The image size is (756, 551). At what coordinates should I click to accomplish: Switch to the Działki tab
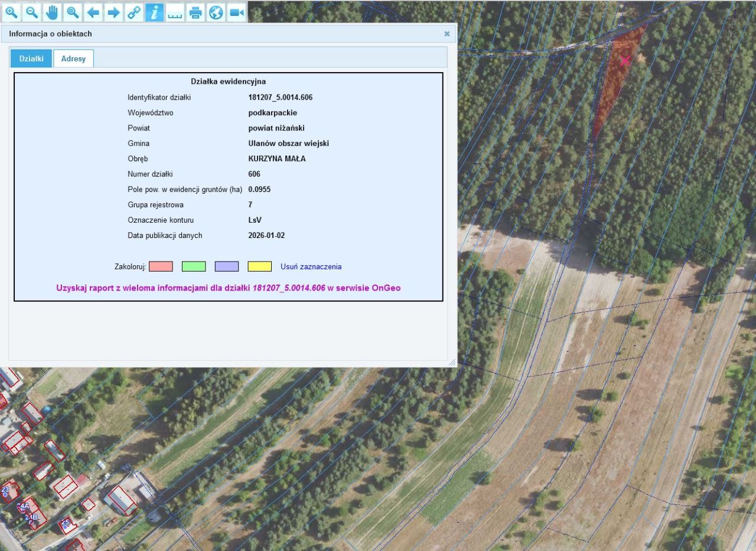click(31, 58)
